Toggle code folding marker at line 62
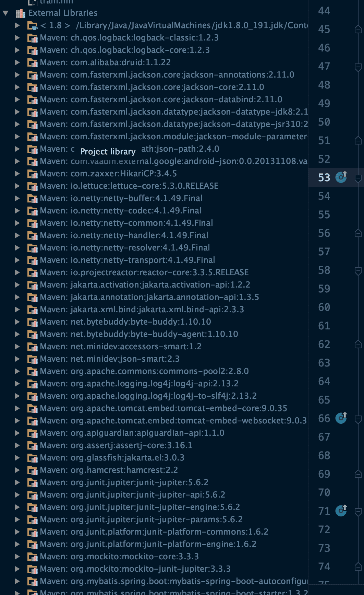364x595 pixels. tap(358, 345)
